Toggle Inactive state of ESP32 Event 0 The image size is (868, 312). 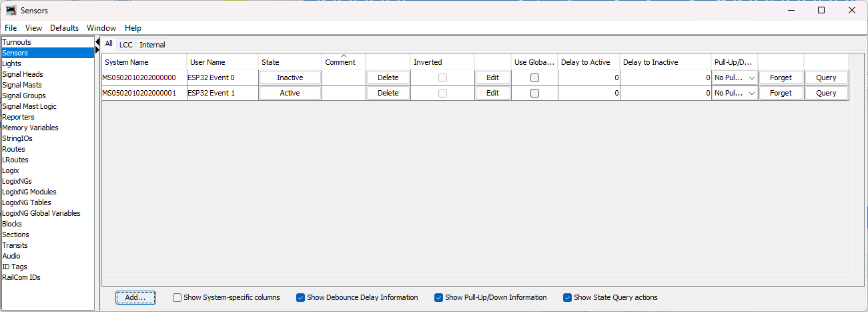290,77
